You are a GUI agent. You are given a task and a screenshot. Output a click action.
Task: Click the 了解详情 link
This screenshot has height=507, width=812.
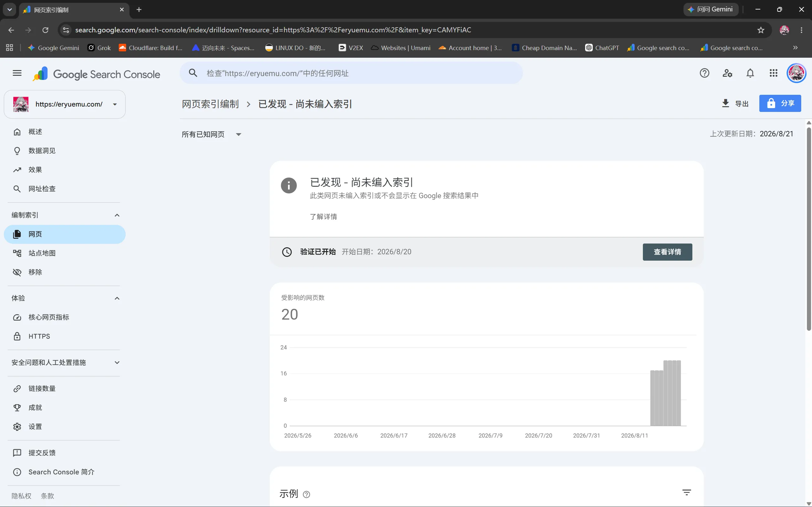(323, 217)
